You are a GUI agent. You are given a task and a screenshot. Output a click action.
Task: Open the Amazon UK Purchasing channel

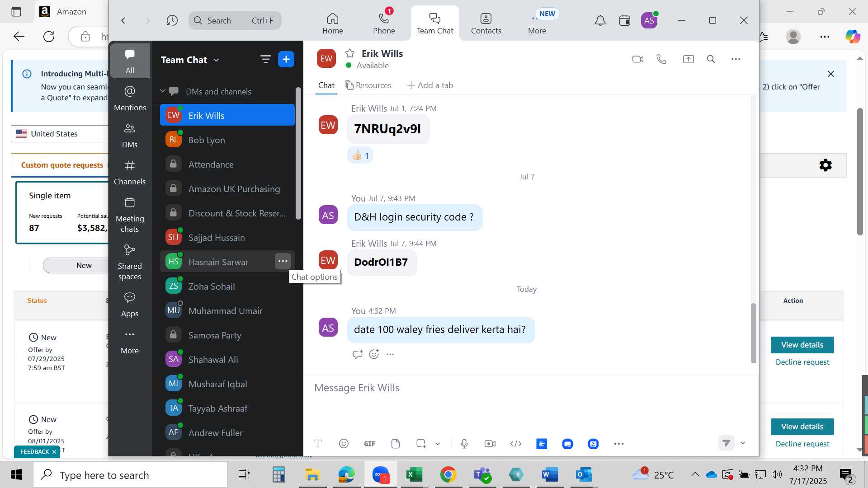(227, 189)
